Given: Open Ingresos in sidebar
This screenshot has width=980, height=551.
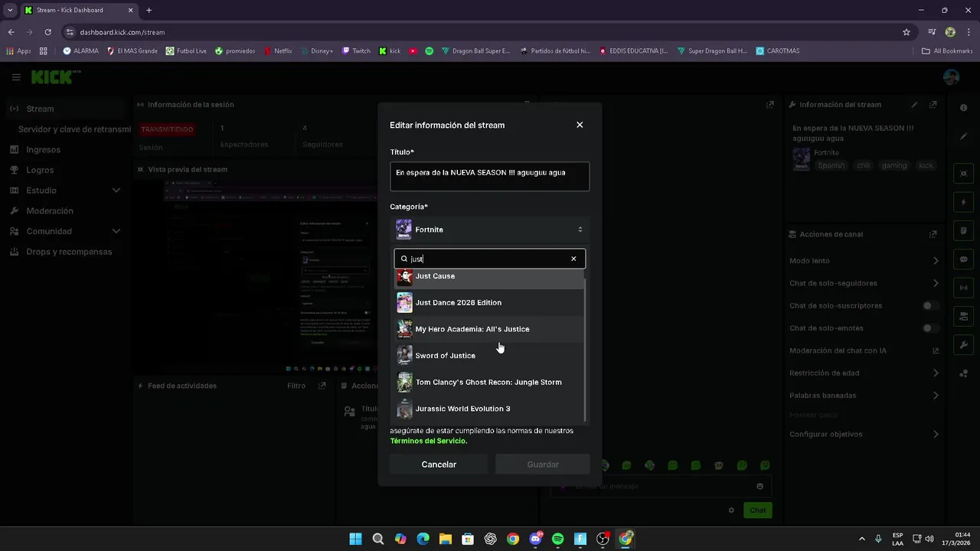Looking at the screenshot, I should [43, 150].
